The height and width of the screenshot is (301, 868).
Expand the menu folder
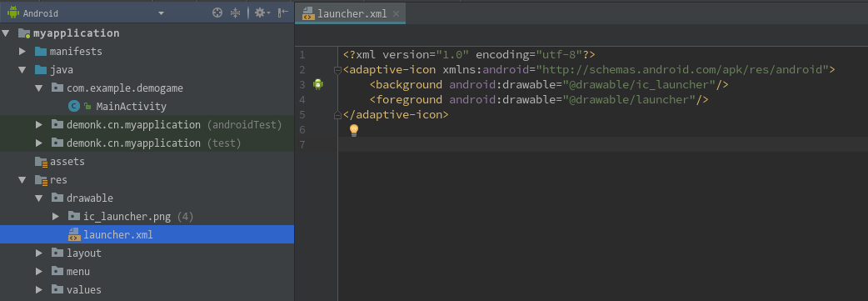coord(39,271)
